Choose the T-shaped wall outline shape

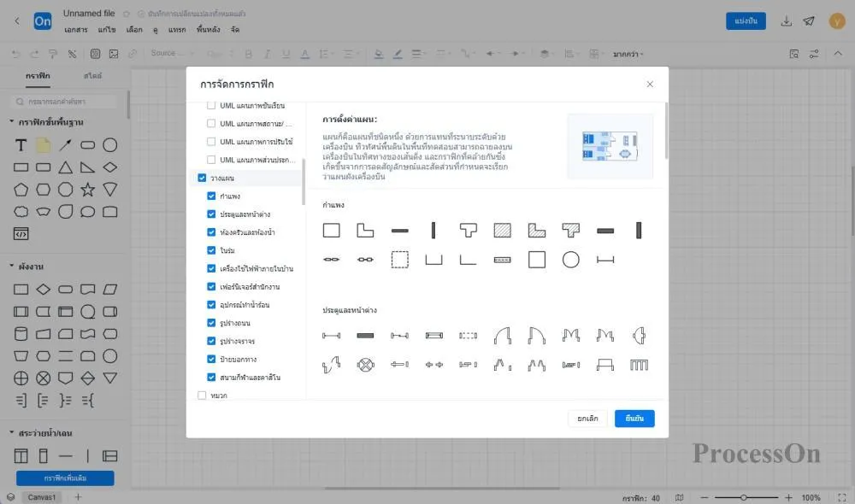(x=468, y=231)
